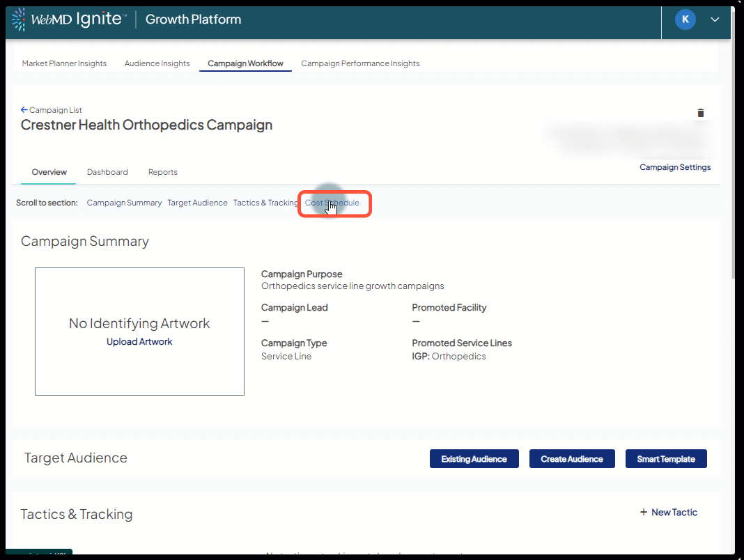
Task: Jump to Tactics & Tracking section link
Action: click(x=265, y=203)
